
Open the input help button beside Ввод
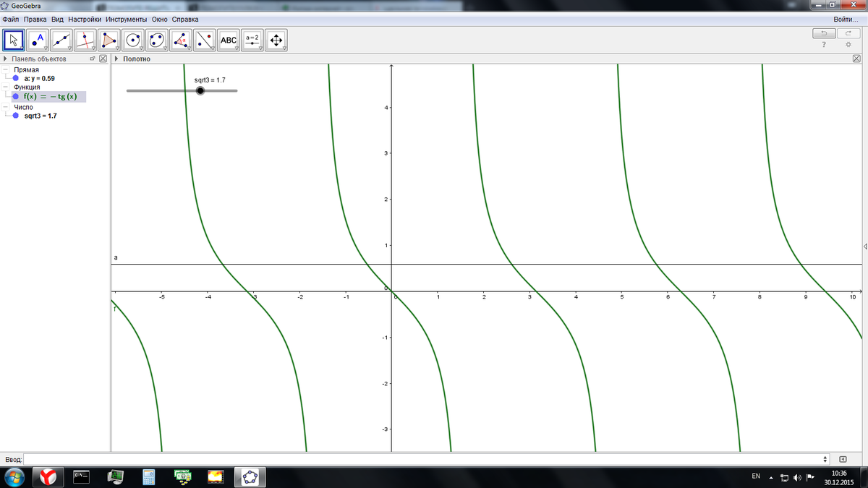tap(843, 459)
